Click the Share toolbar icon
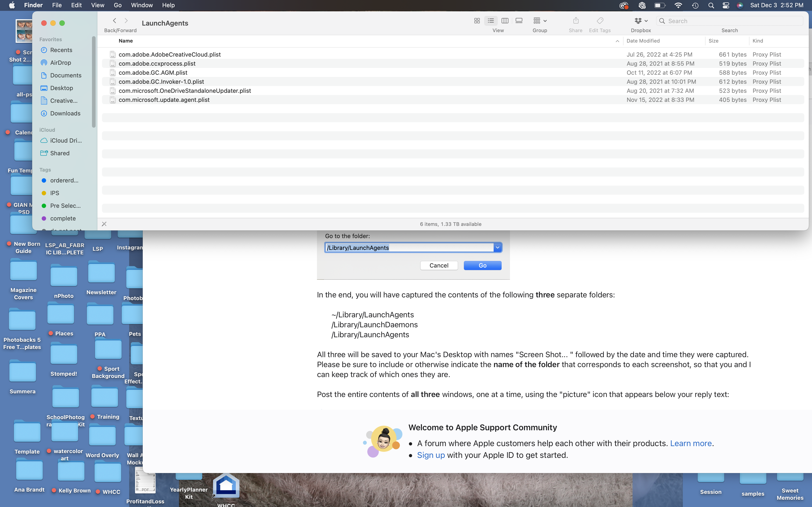The image size is (812, 507). (576, 21)
